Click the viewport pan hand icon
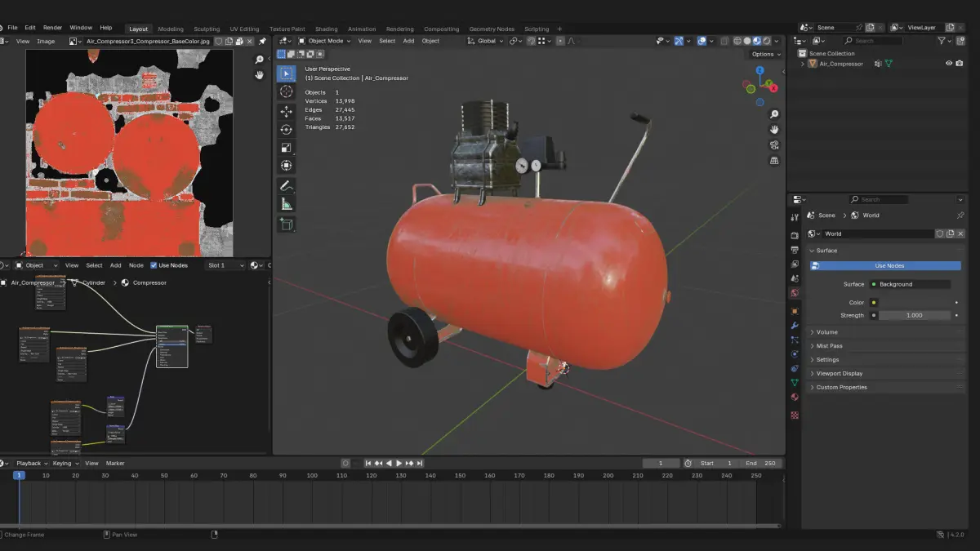 click(x=774, y=130)
